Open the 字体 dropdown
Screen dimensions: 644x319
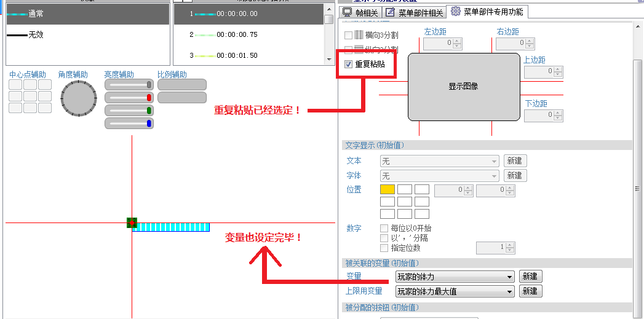[x=439, y=176]
